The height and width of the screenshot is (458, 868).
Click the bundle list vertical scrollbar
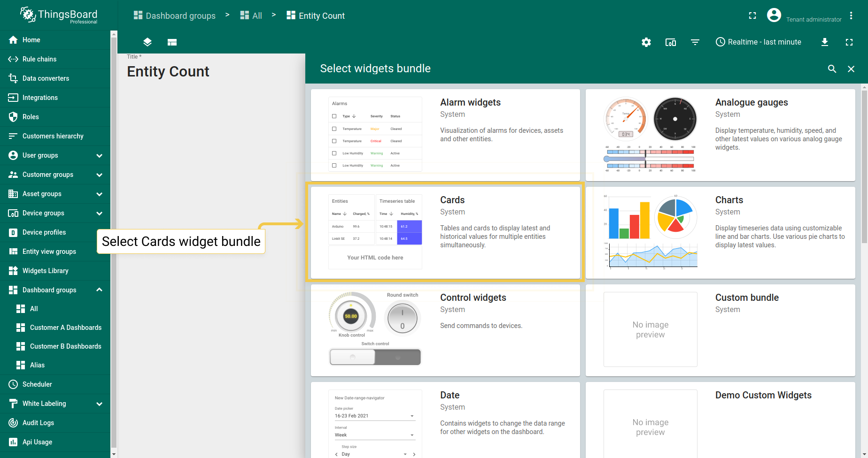[864, 167]
